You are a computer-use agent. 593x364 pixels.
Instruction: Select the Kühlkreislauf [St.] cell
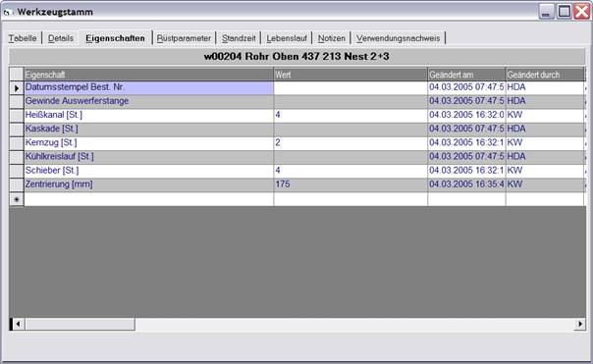click(x=148, y=157)
